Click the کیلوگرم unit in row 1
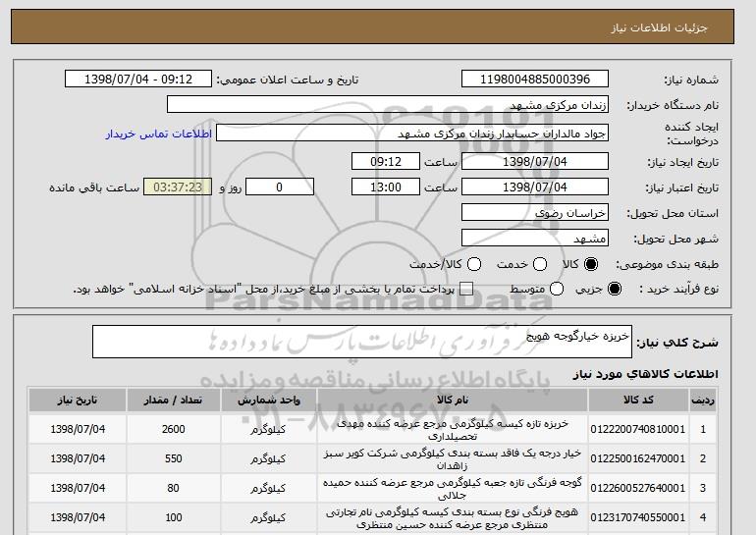The height and width of the screenshot is (535, 756). click(268, 429)
